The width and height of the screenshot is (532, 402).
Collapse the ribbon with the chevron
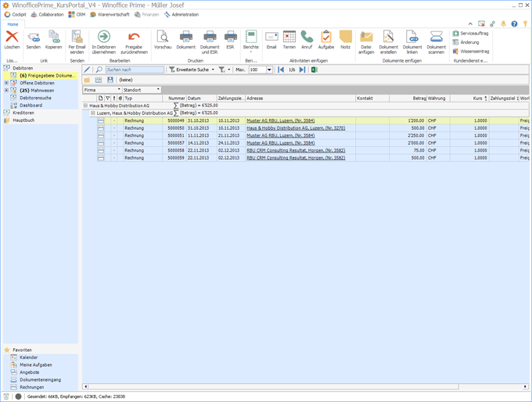pos(470,23)
